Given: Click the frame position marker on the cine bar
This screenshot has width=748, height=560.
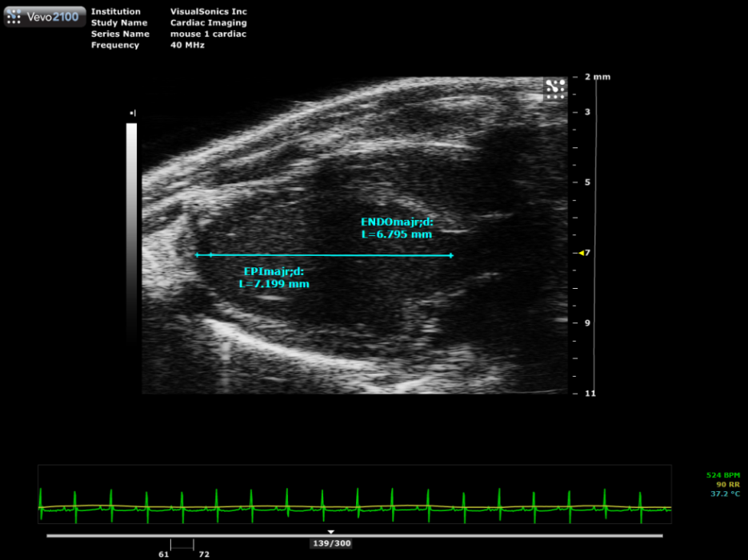Looking at the screenshot, I should (x=330, y=531).
